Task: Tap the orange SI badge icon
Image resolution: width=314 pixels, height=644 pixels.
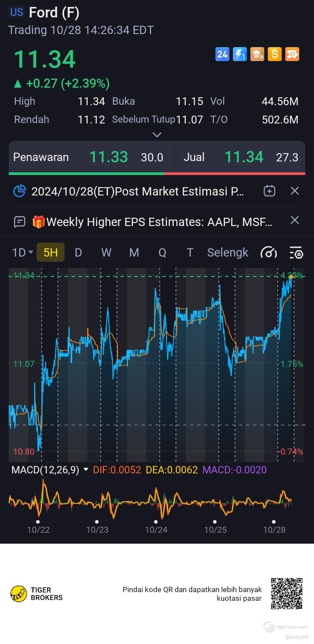Action: [292, 54]
